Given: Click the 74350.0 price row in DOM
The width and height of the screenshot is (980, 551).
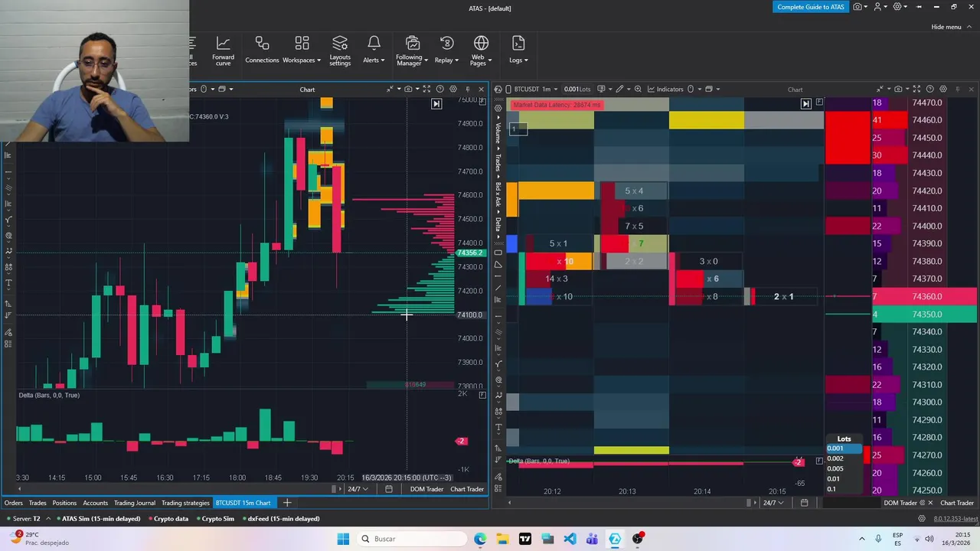Looking at the screenshot, I should pyautogui.click(x=924, y=314).
